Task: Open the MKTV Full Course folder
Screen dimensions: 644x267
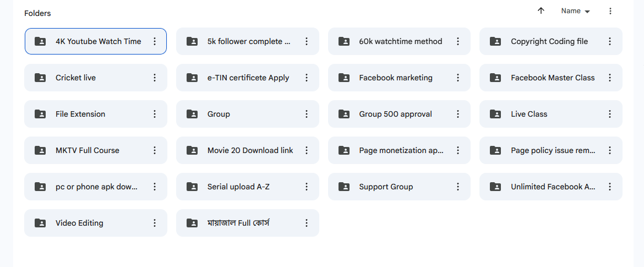Action: (88, 150)
